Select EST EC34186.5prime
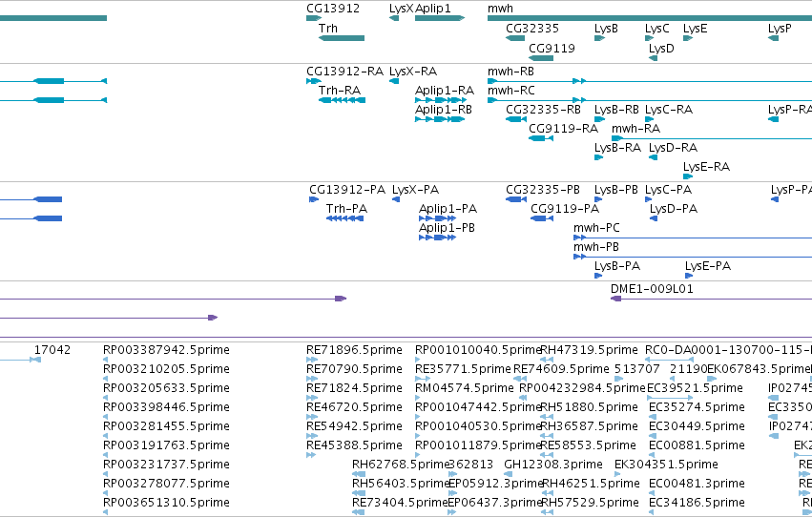The height and width of the screenshot is (517, 812). [x=697, y=503]
